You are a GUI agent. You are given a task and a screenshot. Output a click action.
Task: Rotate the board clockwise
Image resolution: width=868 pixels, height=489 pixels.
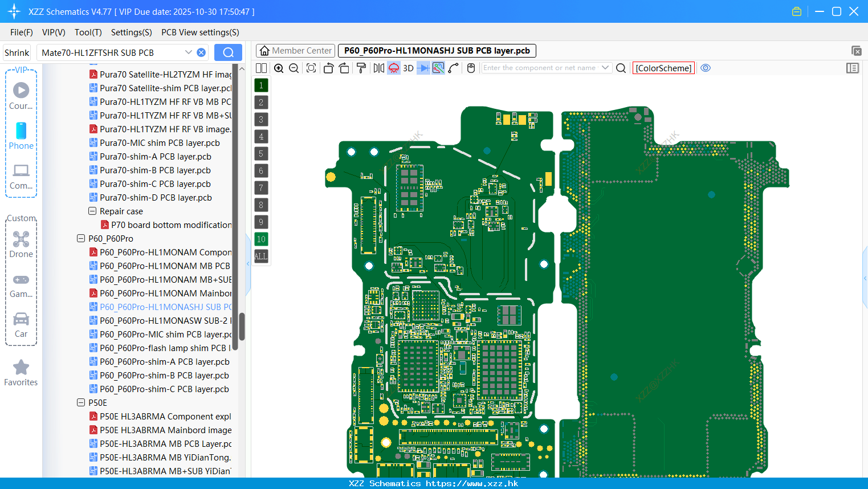click(x=344, y=68)
